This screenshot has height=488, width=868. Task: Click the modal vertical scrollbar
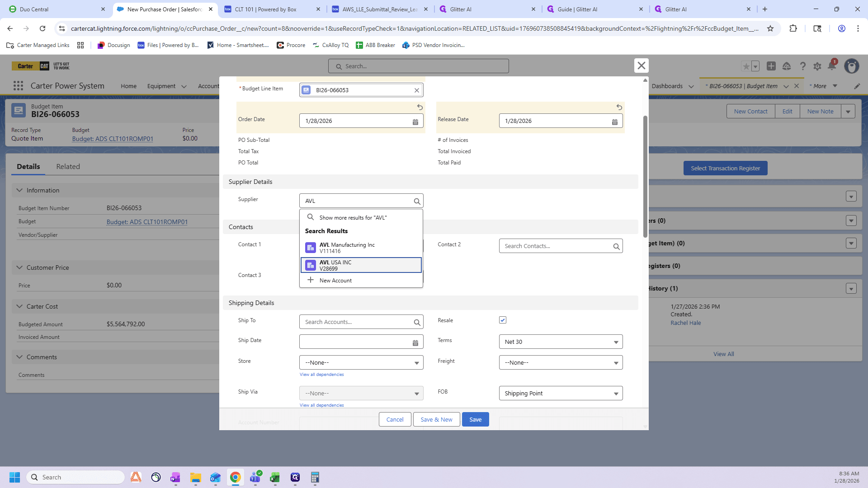point(645,176)
